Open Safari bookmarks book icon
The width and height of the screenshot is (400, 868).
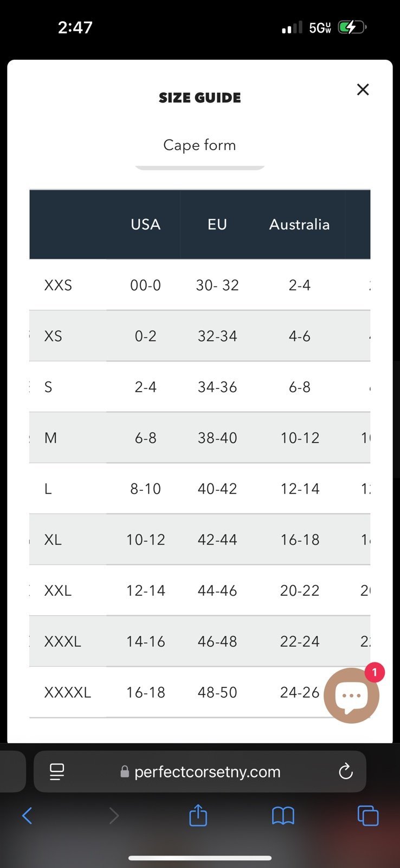283,815
